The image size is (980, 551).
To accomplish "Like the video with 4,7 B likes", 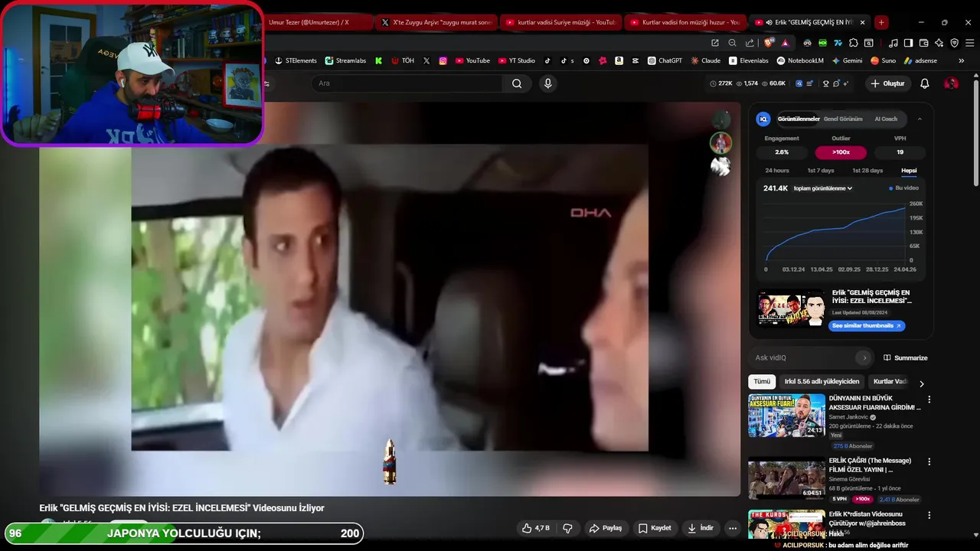I will (x=536, y=528).
